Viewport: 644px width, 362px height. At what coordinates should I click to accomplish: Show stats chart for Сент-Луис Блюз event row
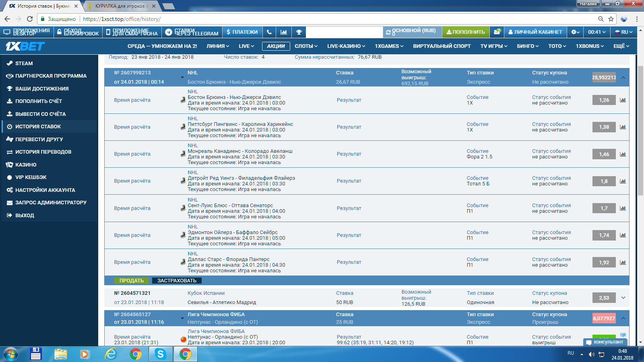pos(623,208)
